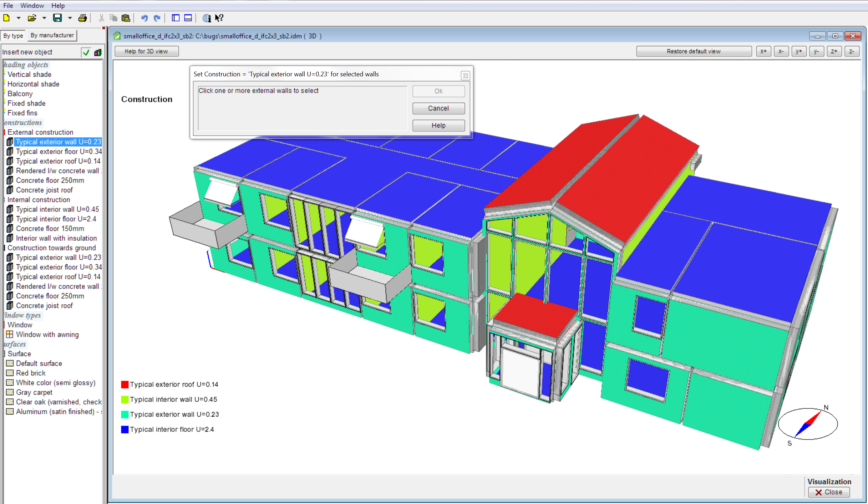The image size is (868, 504).
Task: Click the Print icon in toolbar
Action: 82,18
